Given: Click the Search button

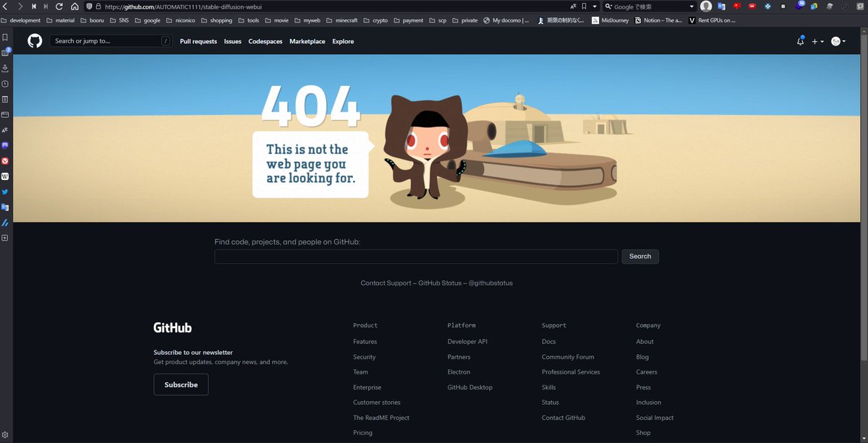Looking at the screenshot, I should point(640,257).
